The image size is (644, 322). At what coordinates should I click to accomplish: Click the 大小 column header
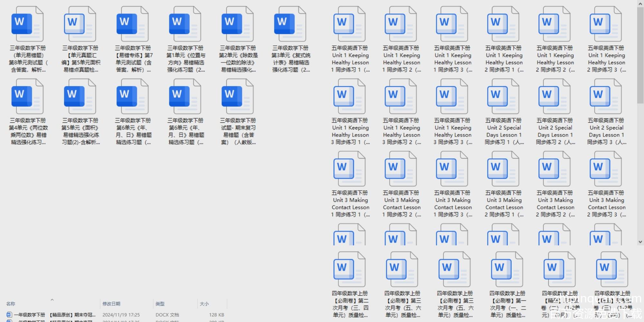point(204,304)
